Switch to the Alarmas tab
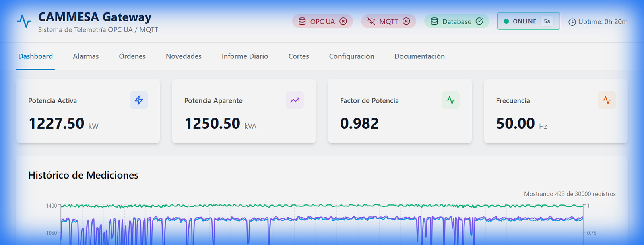This screenshot has width=644, height=245. point(86,56)
